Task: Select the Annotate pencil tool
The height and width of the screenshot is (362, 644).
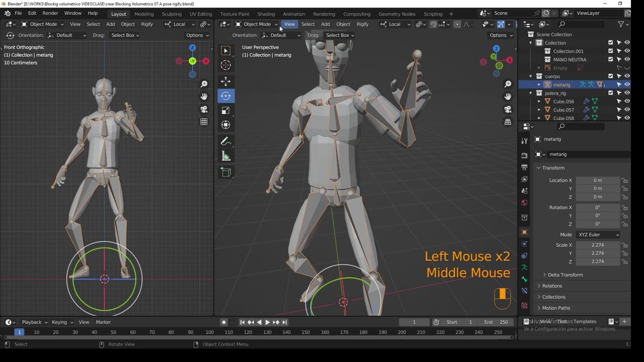Action: tap(226, 142)
